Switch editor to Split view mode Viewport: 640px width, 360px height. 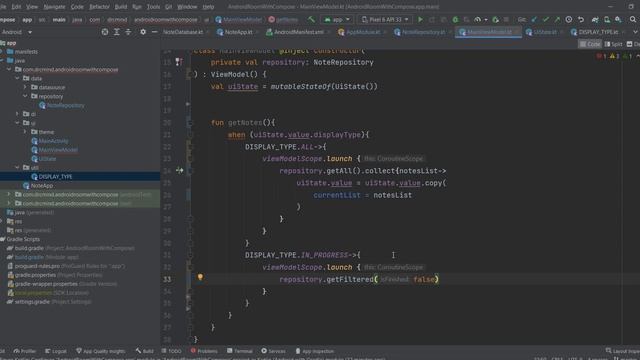(x=613, y=44)
